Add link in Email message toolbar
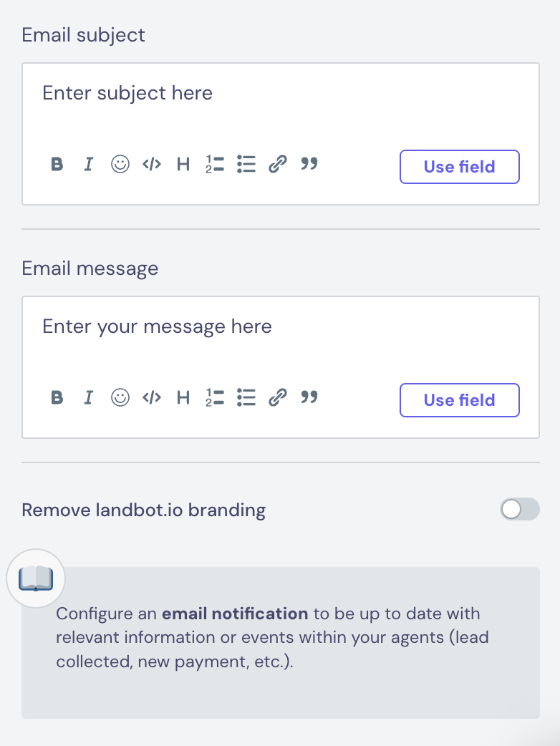The height and width of the screenshot is (746, 560). click(x=278, y=397)
